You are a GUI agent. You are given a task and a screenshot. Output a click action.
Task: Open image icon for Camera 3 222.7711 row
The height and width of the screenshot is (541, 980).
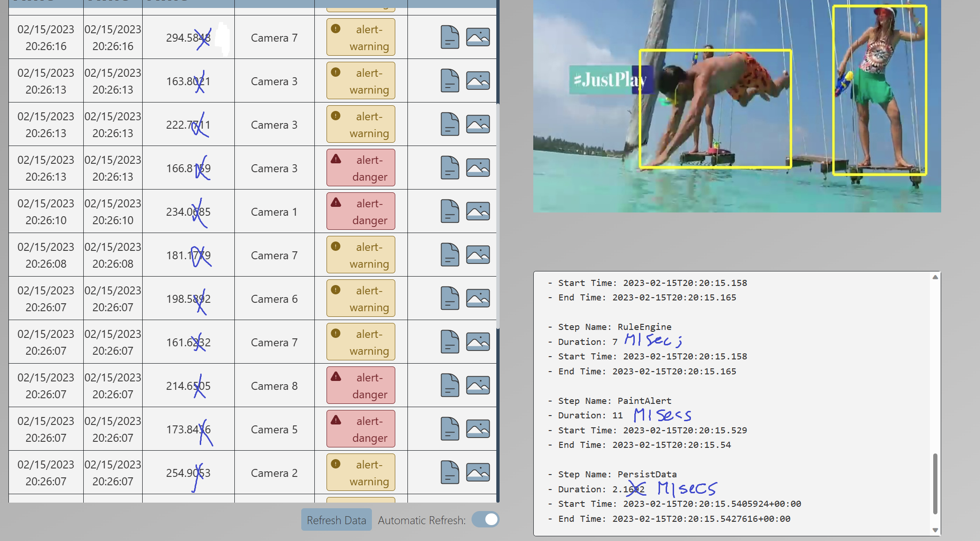click(x=478, y=124)
